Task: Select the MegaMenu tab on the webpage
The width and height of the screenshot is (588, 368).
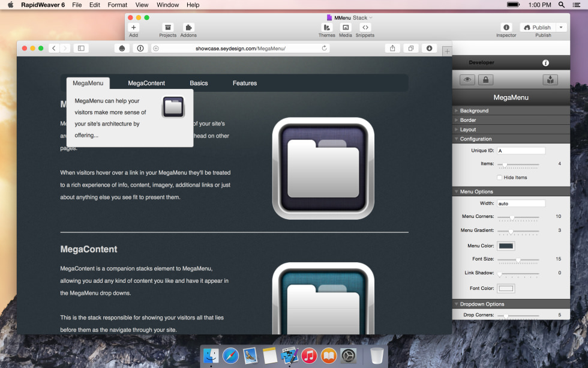Action: click(88, 83)
